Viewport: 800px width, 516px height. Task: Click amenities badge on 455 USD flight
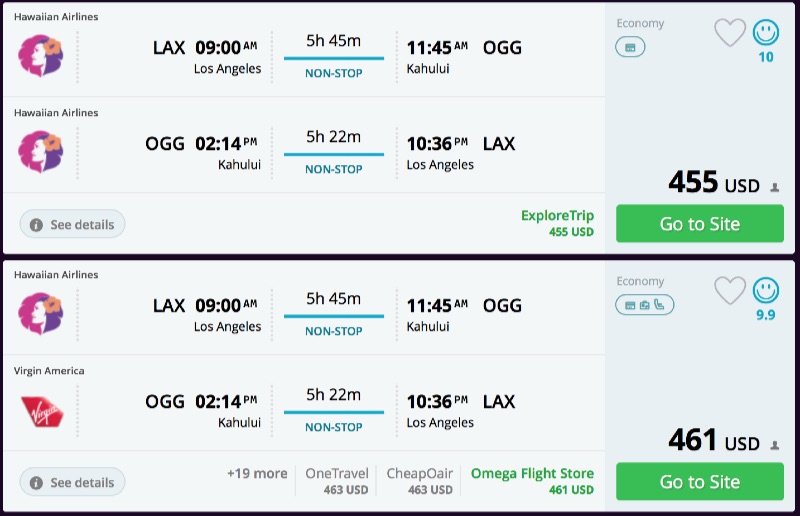[630, 47]
